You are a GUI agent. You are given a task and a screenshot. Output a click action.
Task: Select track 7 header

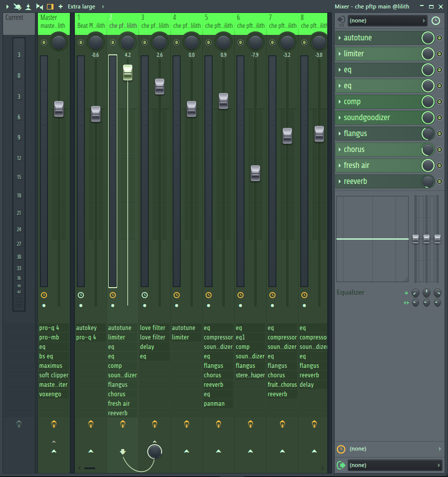pyautogui.click(x=282, y=23)
